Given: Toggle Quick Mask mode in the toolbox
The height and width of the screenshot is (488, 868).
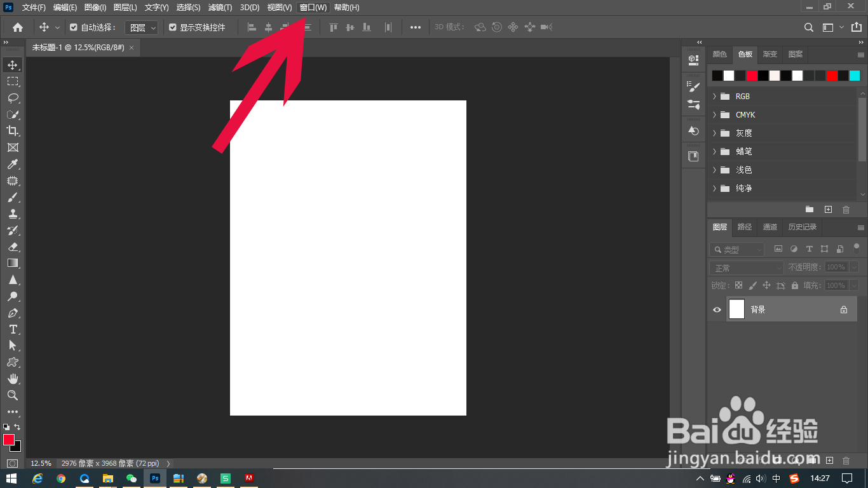Looking at the screenshot, I should (12, 464).
